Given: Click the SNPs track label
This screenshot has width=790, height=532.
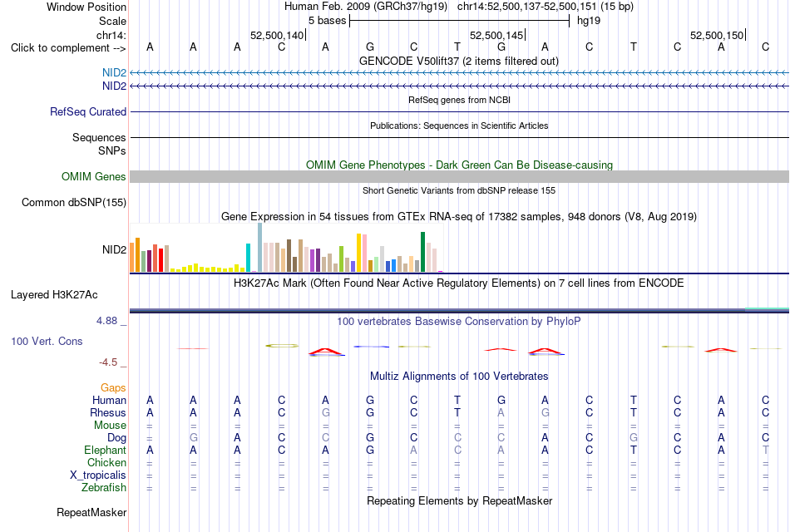Looking at the screenshot, I should 112,150.
